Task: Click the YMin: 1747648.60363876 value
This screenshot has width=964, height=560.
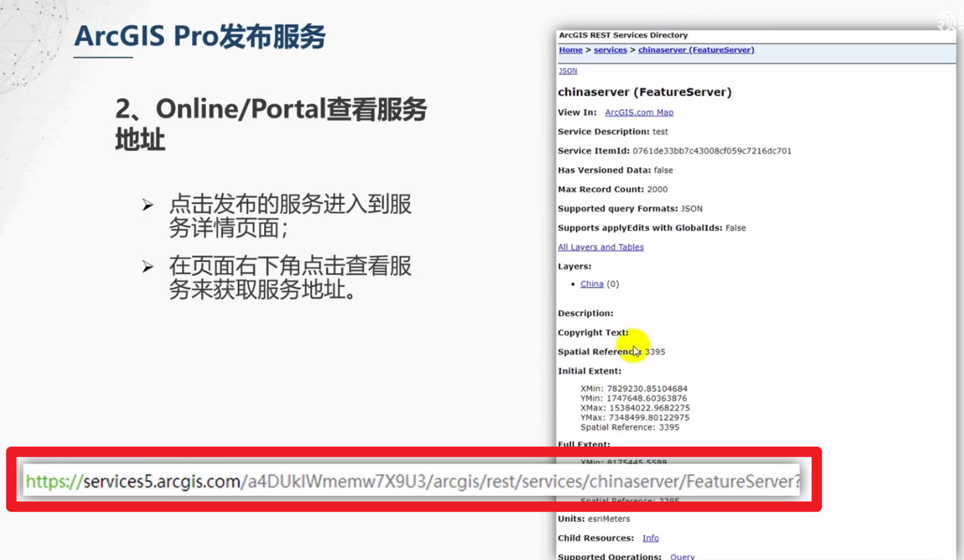Action: click(x=634, y=399)
